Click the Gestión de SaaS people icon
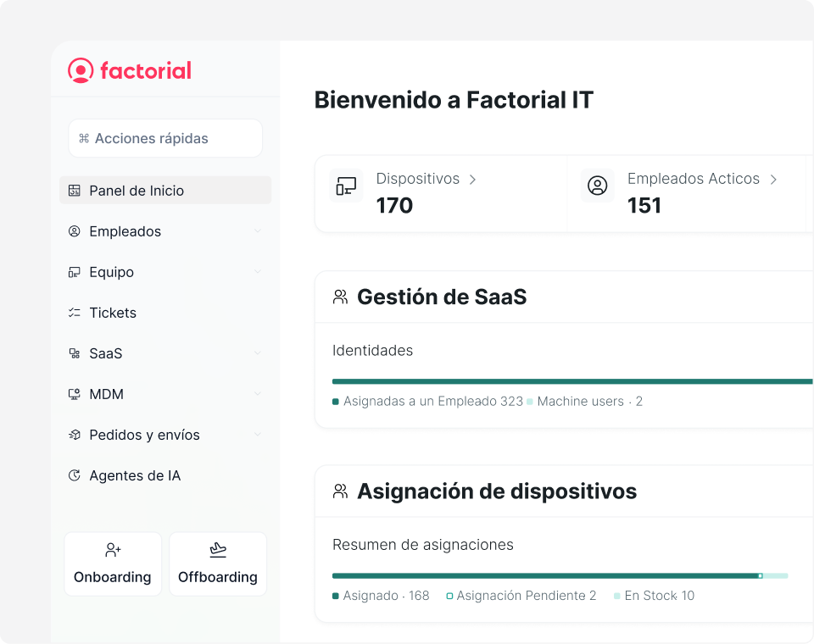Viewport: 814px width, 644px height. point(340,297)
